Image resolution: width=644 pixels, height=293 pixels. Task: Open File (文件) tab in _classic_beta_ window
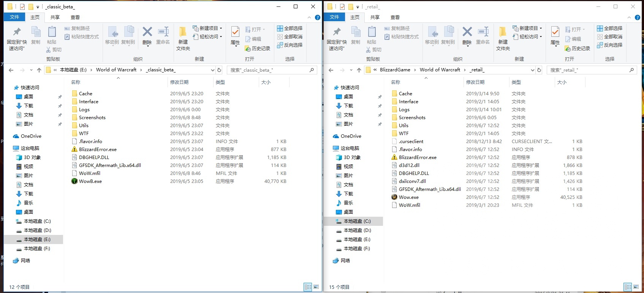14,17
